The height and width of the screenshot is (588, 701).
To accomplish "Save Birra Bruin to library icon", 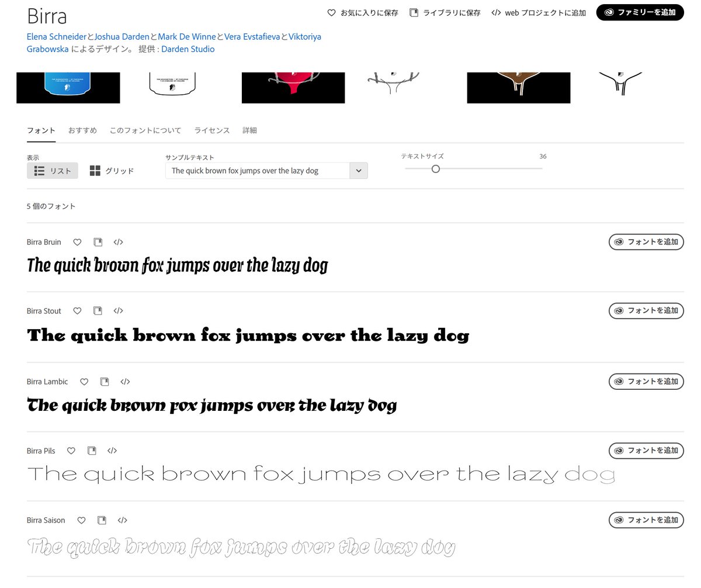I will point(98,242).
